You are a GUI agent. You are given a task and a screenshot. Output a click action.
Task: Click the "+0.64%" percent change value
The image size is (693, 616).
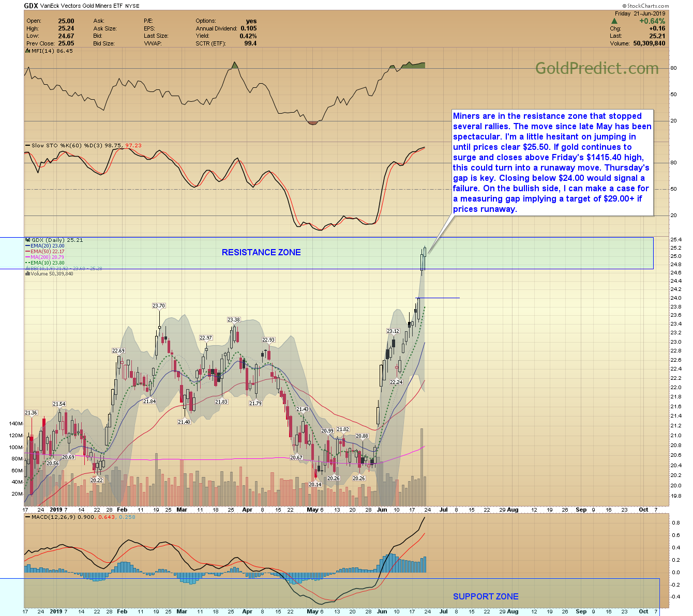[652, 21]
